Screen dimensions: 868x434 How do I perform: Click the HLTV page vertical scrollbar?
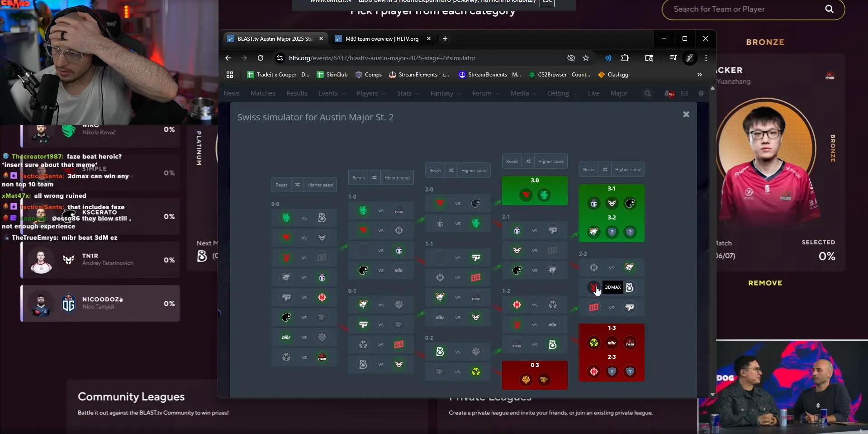tap(712, 241)
